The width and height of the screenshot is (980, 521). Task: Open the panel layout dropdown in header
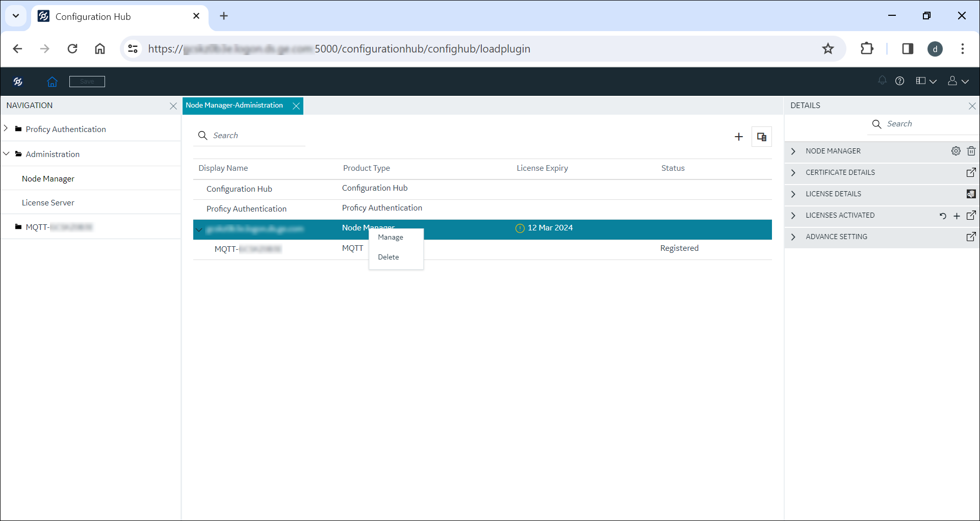[926, 81]
